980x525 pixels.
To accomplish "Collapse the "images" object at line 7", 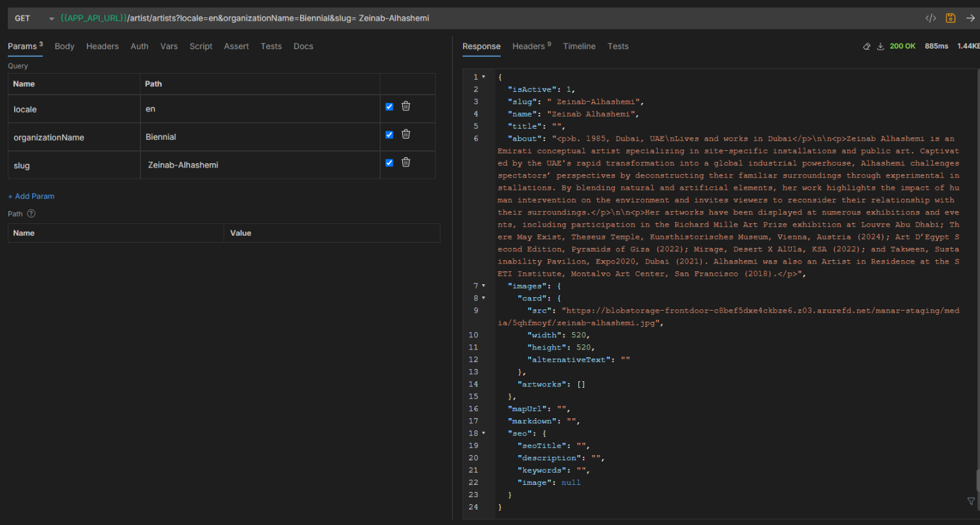I will tap(483, 286).
